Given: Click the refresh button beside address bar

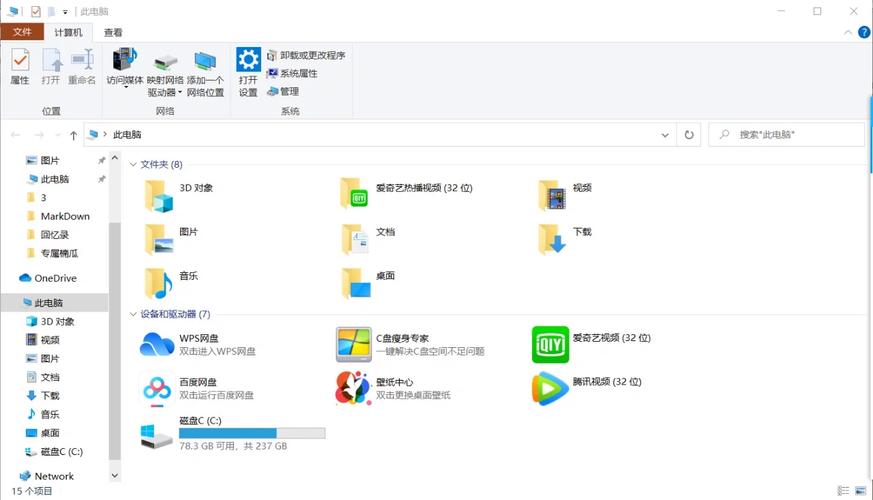Looking at the screenshot, I should [689, 135].
